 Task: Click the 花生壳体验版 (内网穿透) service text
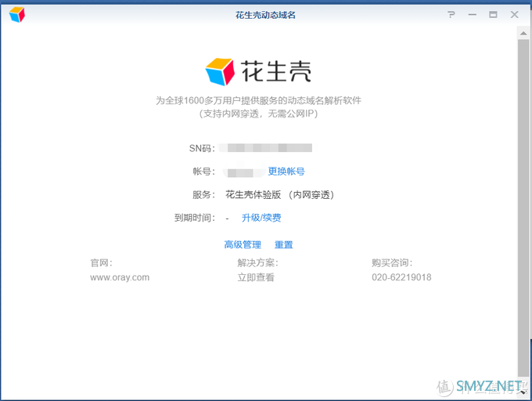279,195
